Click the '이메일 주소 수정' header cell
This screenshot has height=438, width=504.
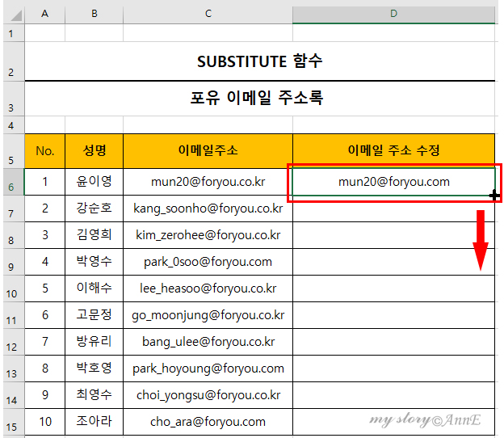pyautogui.click(x=394, y=151)
